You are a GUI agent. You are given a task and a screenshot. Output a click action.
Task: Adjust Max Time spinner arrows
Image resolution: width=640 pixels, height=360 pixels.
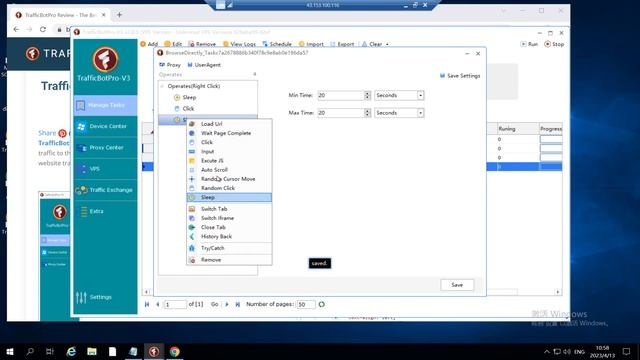coord(367,113)
